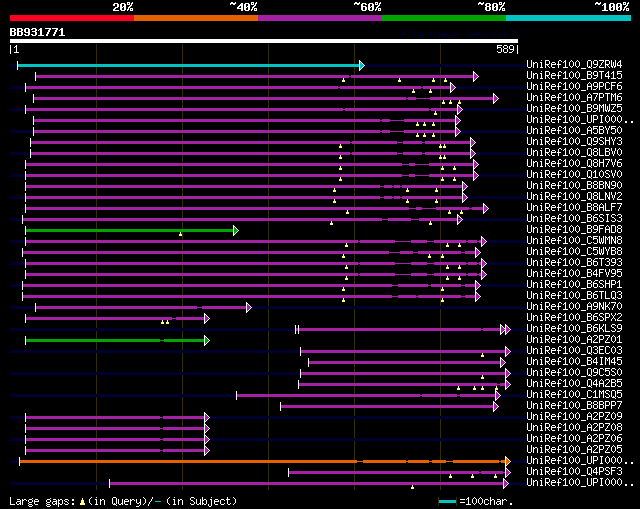Select the UniRef100_B6KLS9 label

click(574, 329)
